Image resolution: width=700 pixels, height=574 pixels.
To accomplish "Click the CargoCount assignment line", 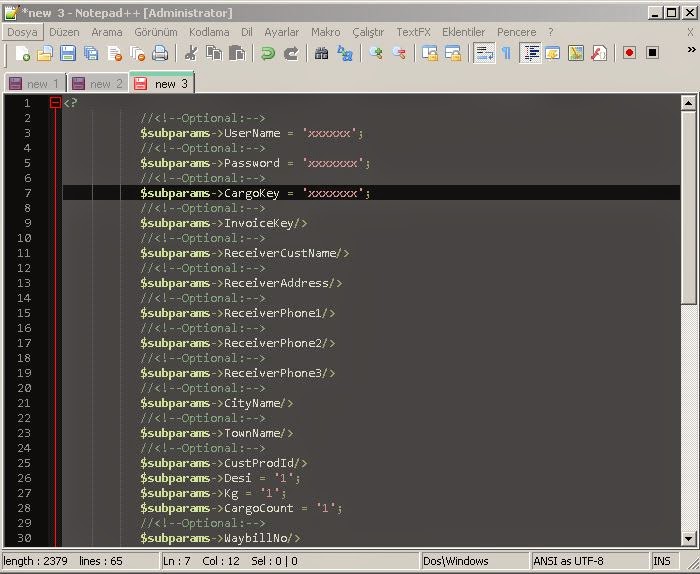I will (x=241, y=508).
